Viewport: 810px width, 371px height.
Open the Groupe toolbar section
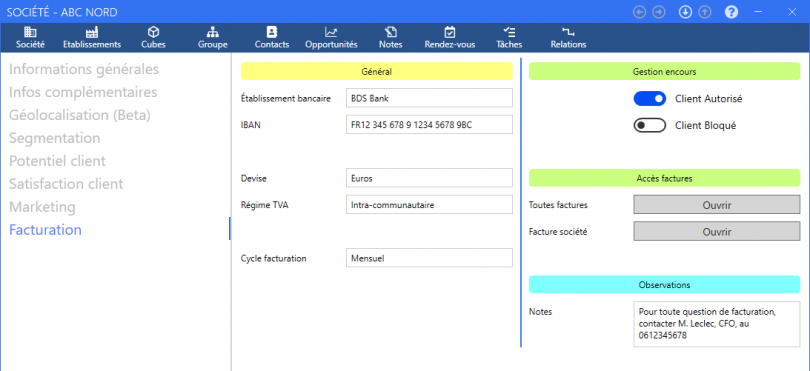point(213,38)
